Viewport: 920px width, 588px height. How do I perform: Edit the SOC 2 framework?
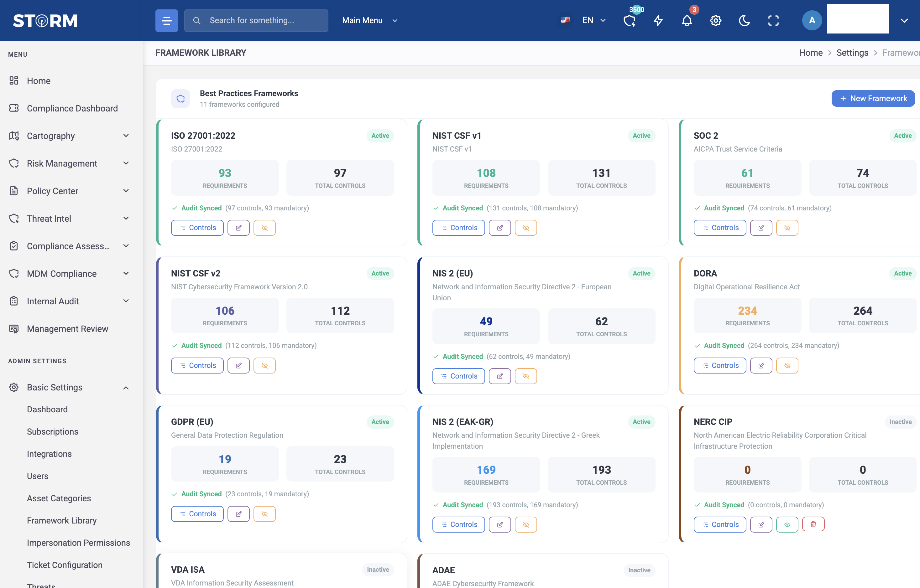[x=761, y=228]
